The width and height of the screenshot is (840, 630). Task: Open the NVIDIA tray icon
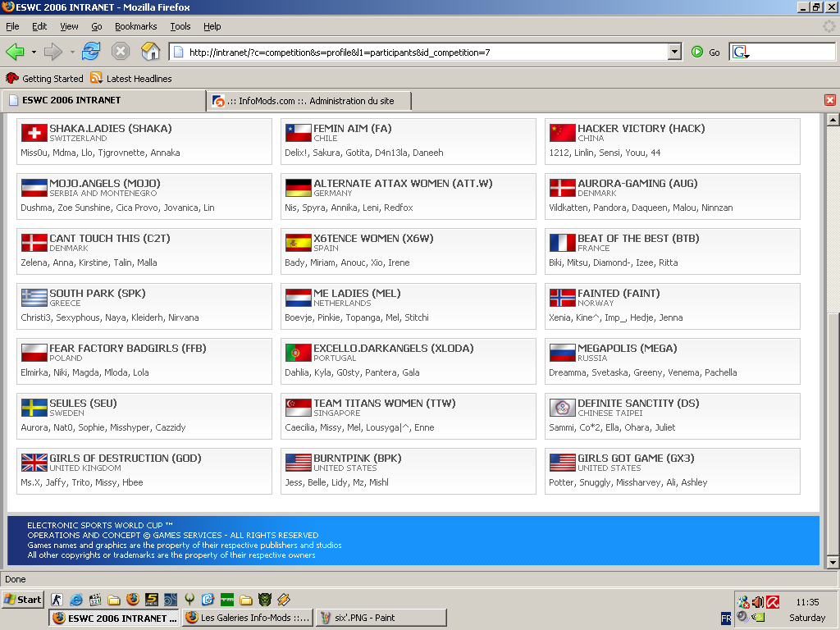(x=758, y=617)
